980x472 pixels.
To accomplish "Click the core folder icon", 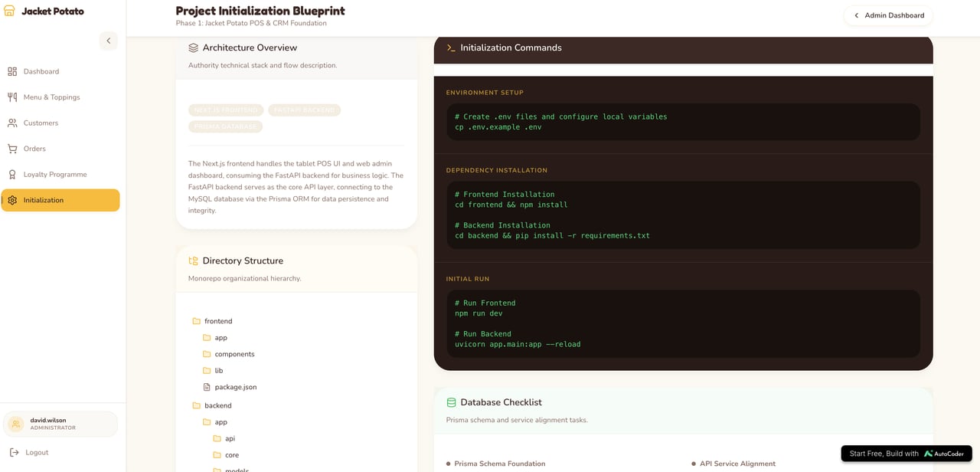I will (x=217, y=455).
